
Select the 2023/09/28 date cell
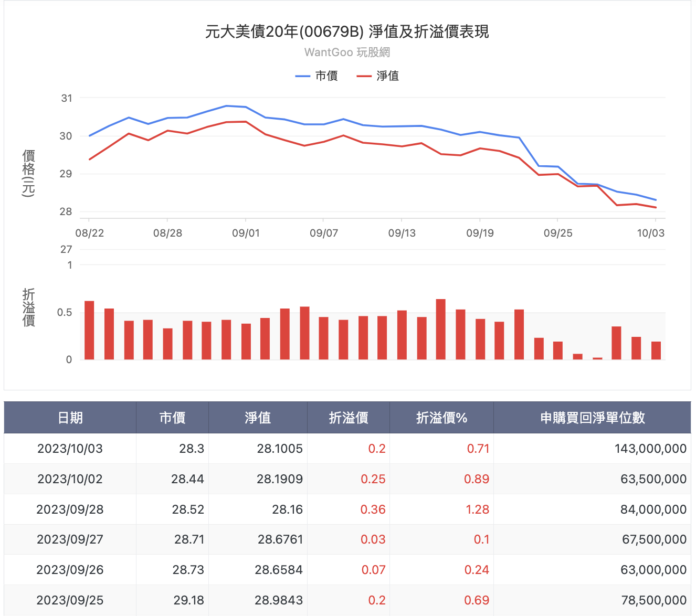coord(70,509)
